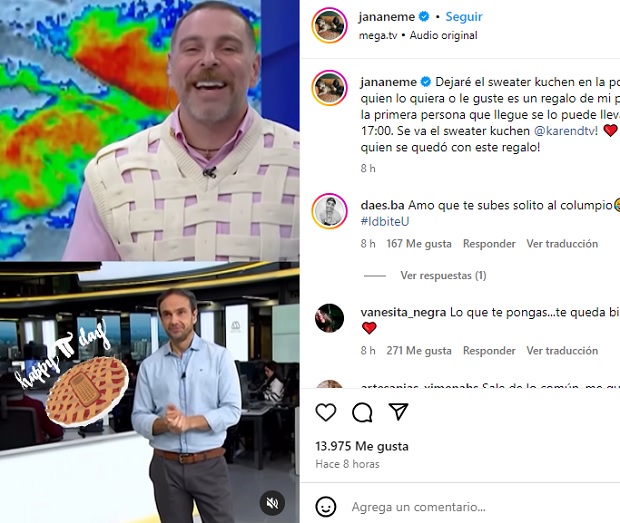Show translation for vanesita_negra comment
Image resolution: width=620 pixels, height=523 pixels.
click(562, 351)
